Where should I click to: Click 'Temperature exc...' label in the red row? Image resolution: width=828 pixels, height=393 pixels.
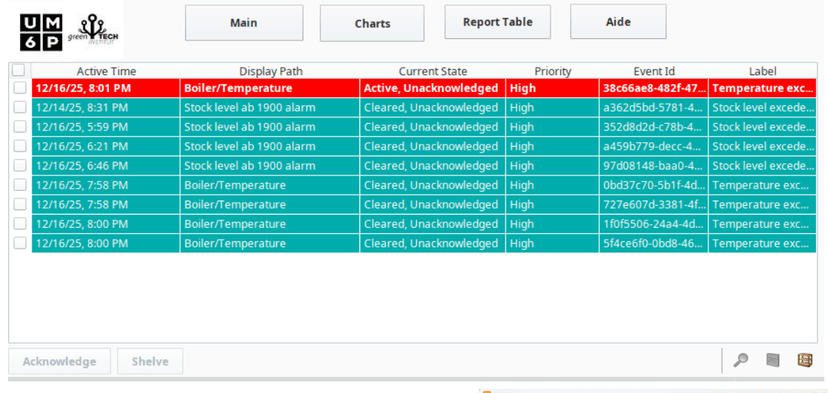[x=763, y=88]
